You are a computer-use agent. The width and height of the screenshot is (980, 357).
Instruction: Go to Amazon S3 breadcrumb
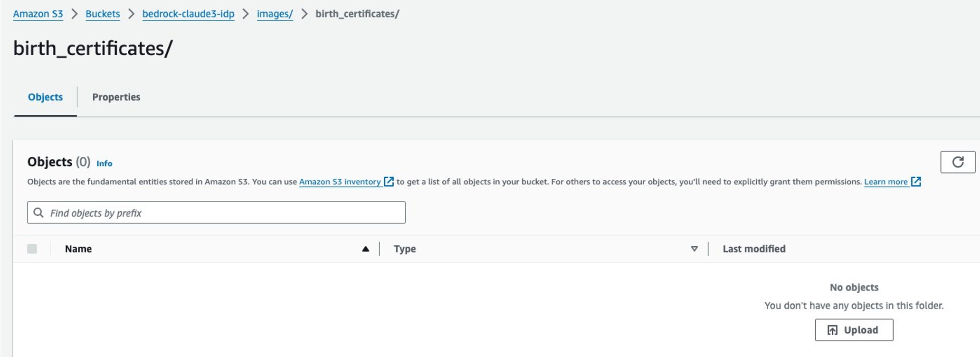pos(38,14)
